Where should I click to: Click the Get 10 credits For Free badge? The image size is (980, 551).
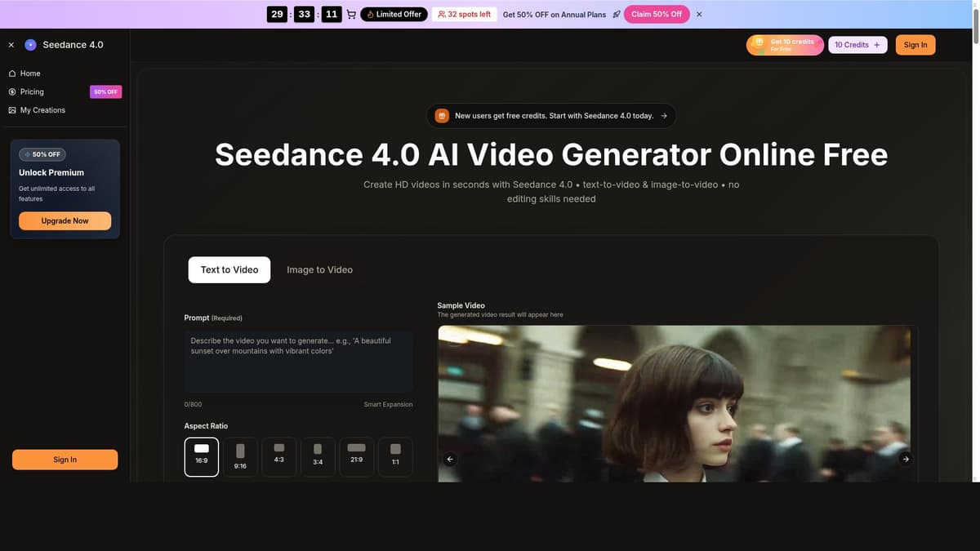coord(784,44)
